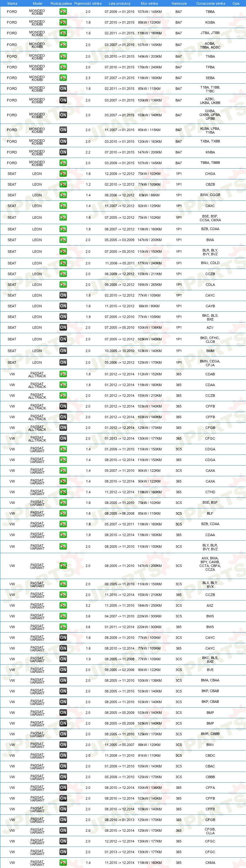Click the Marka column header
Screen dimensions: 246x868
(12, 3)
